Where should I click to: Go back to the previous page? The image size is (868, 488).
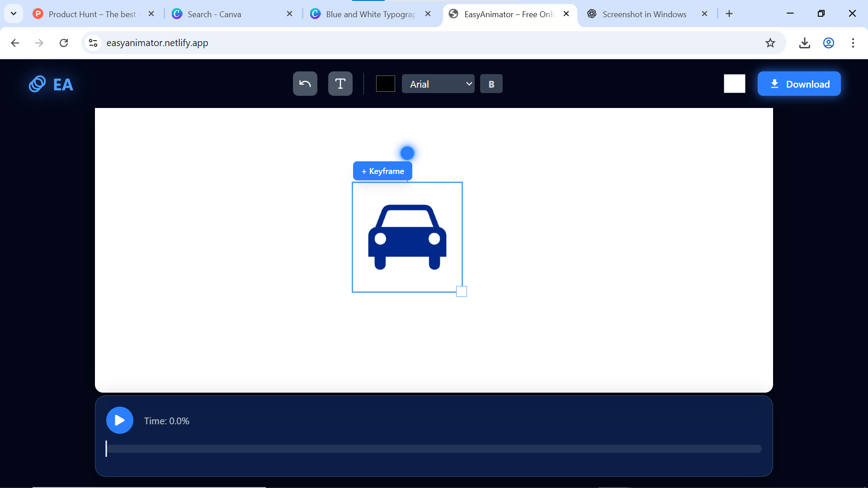pyautogui.click(x=15, y=43)
